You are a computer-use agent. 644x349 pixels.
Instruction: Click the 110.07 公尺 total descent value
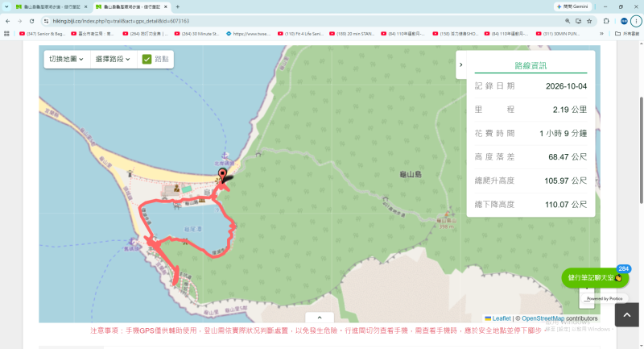coord(566,205)
